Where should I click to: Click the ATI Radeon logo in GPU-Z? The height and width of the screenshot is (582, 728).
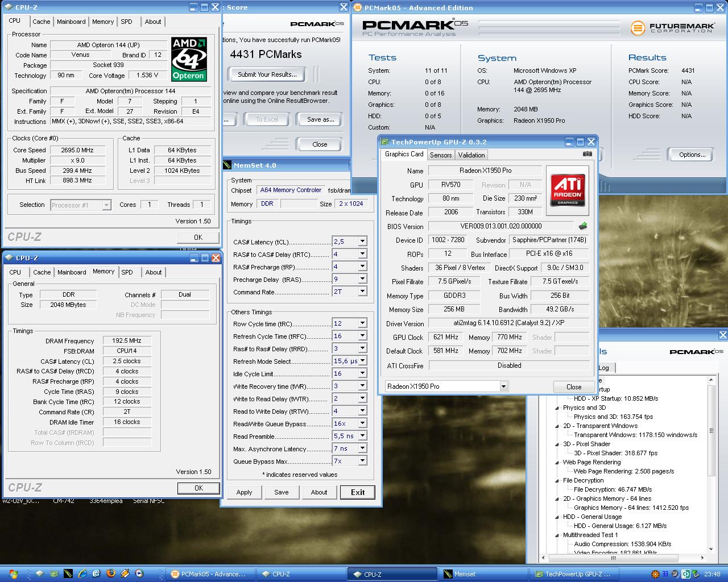(567, 190)
